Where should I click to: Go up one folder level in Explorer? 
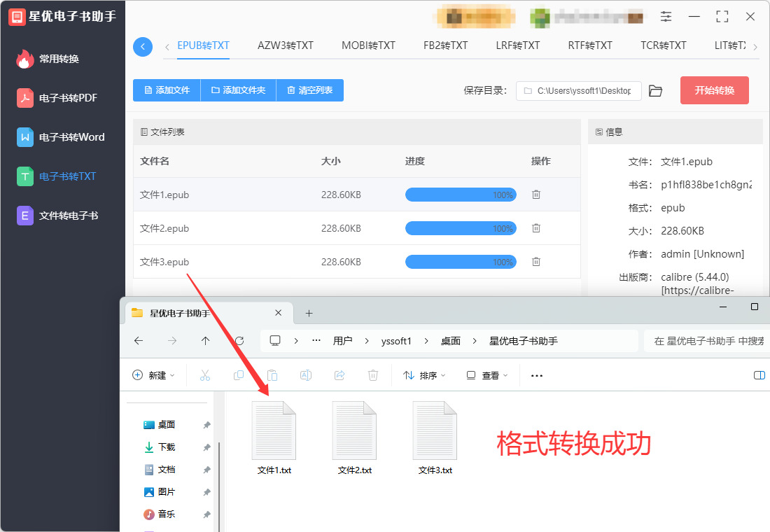tap(205, 341)
